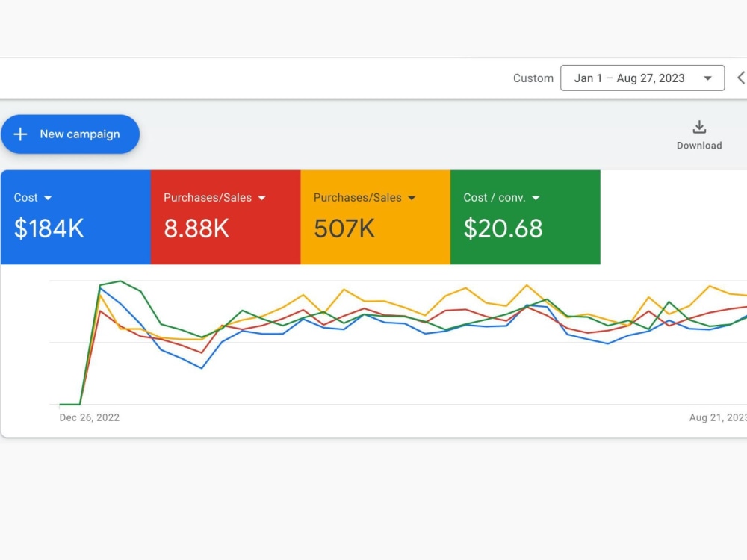
Task: Open the Jan 1 – Aug 27, 2023 date picker
Action: tap(642, 78)
